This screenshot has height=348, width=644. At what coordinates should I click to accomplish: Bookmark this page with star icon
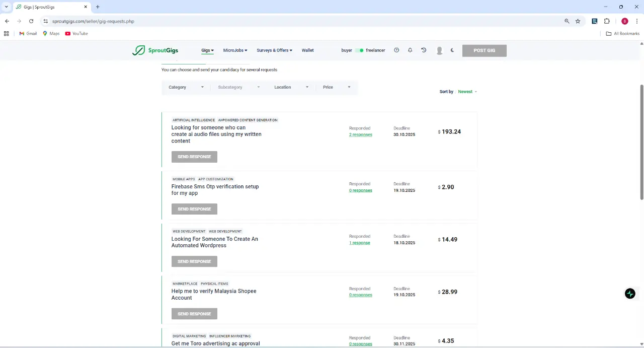point(578,21)
